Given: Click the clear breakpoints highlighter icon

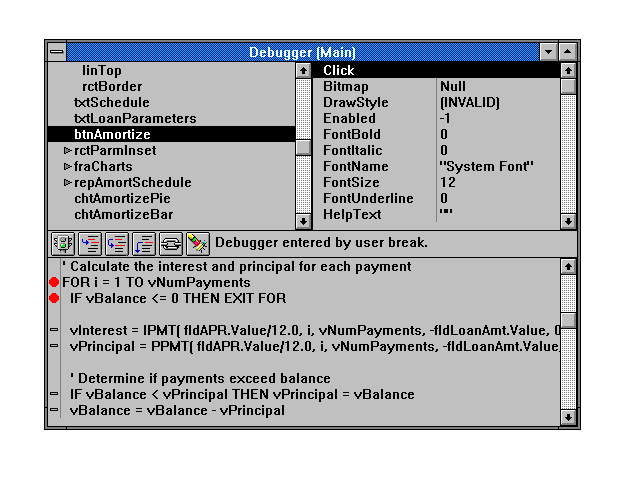Looking at the screenshot, I should pos(196,243).
